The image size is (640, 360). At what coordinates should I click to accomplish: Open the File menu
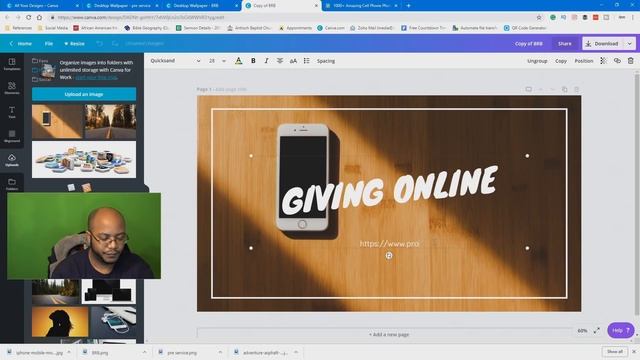click(49, 44)
